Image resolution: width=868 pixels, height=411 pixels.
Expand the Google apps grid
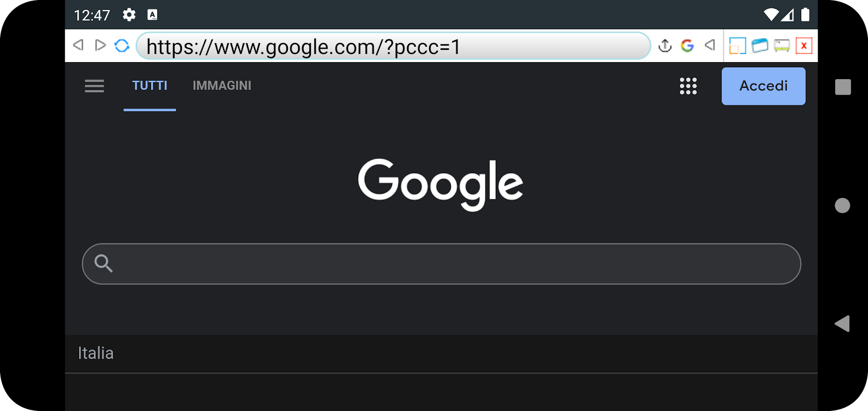coord(688,86)
